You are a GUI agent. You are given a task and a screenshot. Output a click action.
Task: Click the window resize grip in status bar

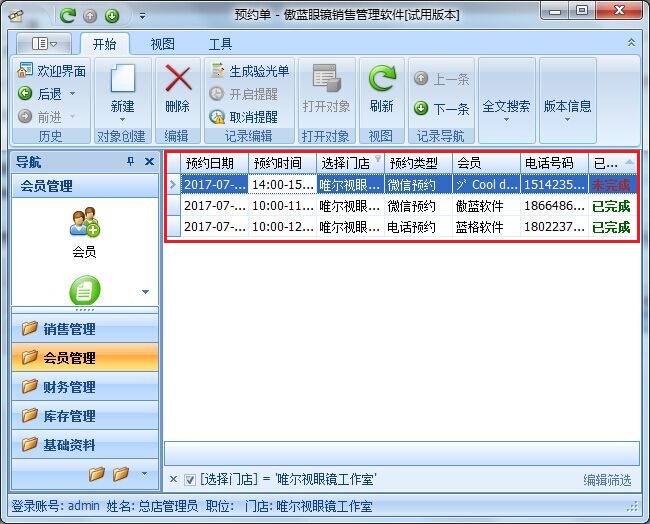(633, 507)
